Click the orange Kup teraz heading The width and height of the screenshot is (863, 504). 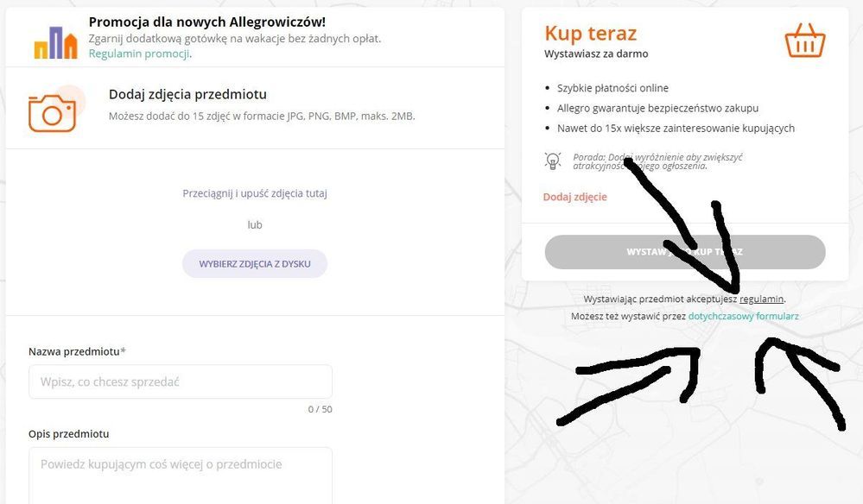pyautogui.click(x=590, y=34)
